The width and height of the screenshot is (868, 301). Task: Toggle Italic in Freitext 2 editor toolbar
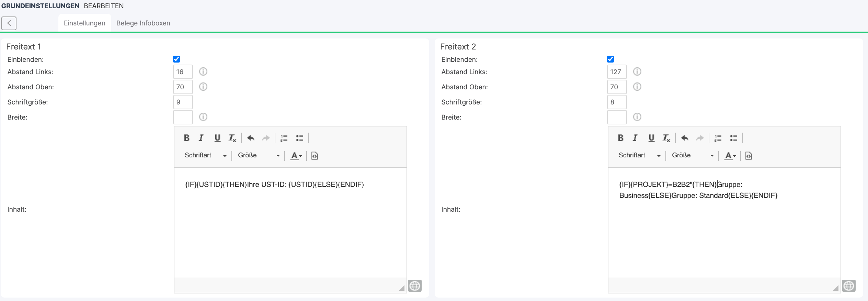[x=635, y=138]
